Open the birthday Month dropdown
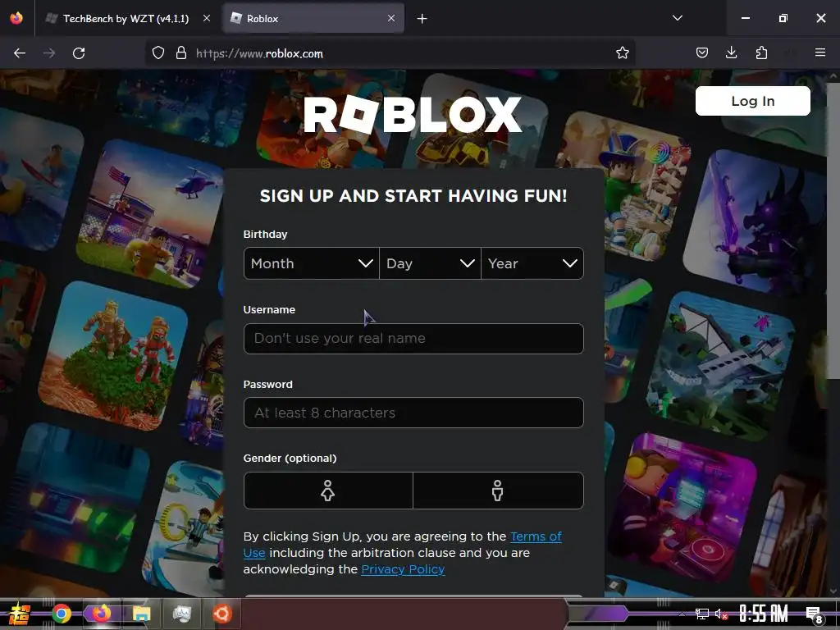The image size is (840, 630). (x=311, y=263)
